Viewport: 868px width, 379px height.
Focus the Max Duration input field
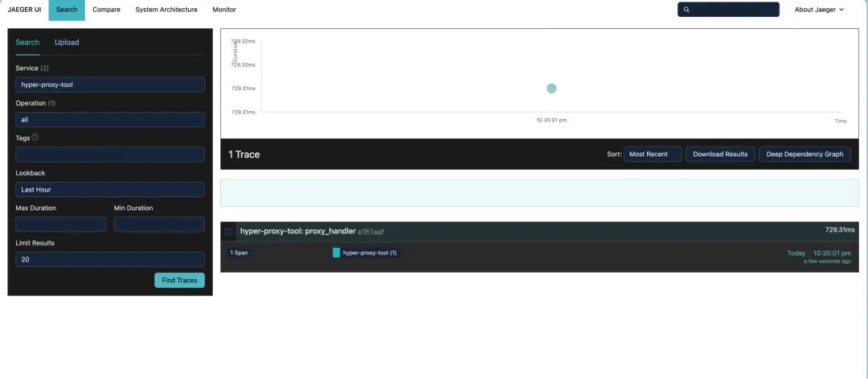pos(61,225)
